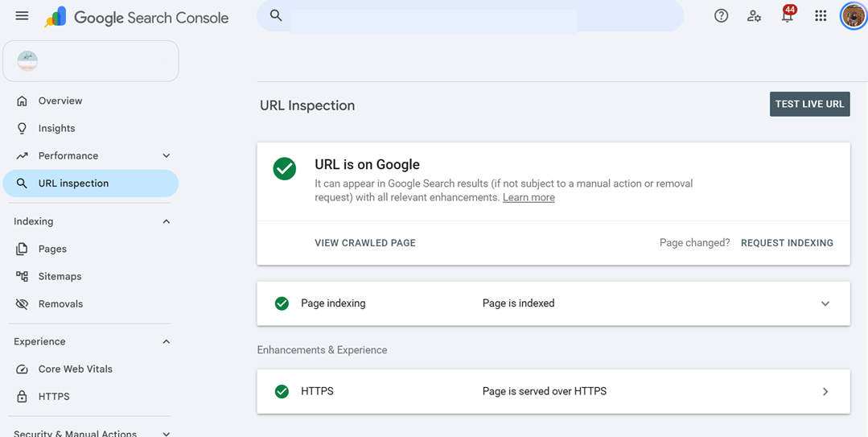The height and width of the screenshot is (437, 868).
Task: Click the Insights lightbulb icon
Action: [x=22, y=129]
